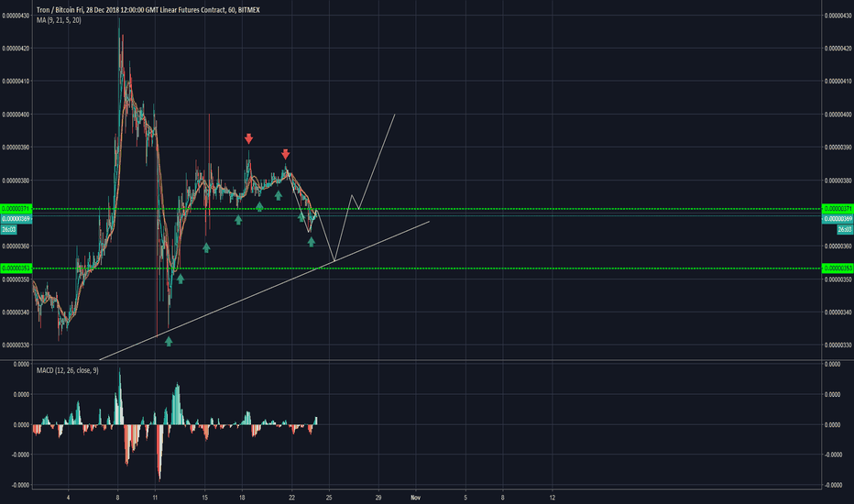854x504 pixels.
Task: Select the red down arrow above the 18th peak
Action: tap(249, 138)
